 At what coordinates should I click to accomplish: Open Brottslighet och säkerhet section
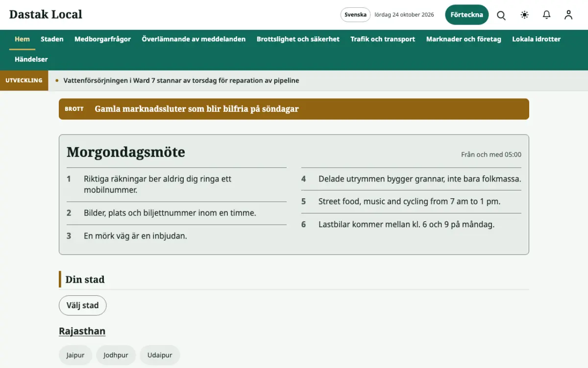tap(298, 39)
